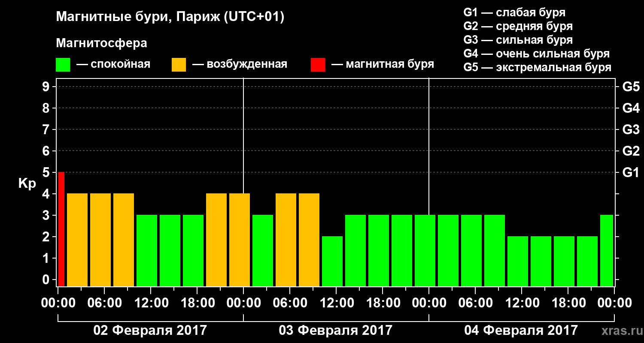Click '18:00' time label above 04 Февраля
This screenshot has width=644, height=343.
click(x=568, y=303)
